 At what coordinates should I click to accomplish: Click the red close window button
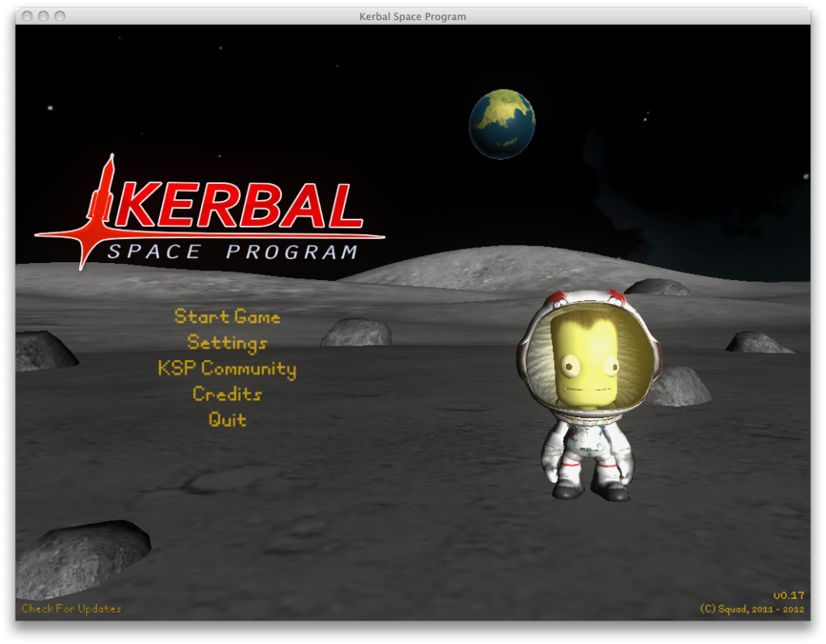click(27, 16)
